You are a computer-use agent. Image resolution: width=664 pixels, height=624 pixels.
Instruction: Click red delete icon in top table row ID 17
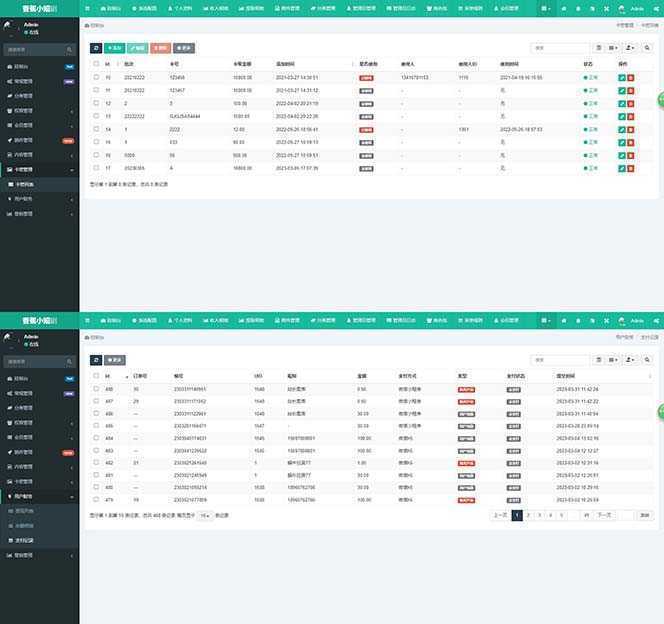[x=631, y=168]
